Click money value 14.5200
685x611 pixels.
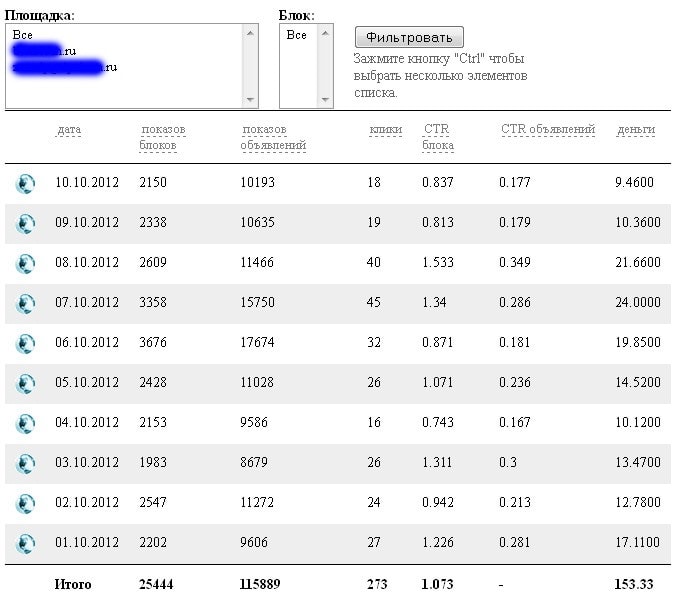[638, 383]
